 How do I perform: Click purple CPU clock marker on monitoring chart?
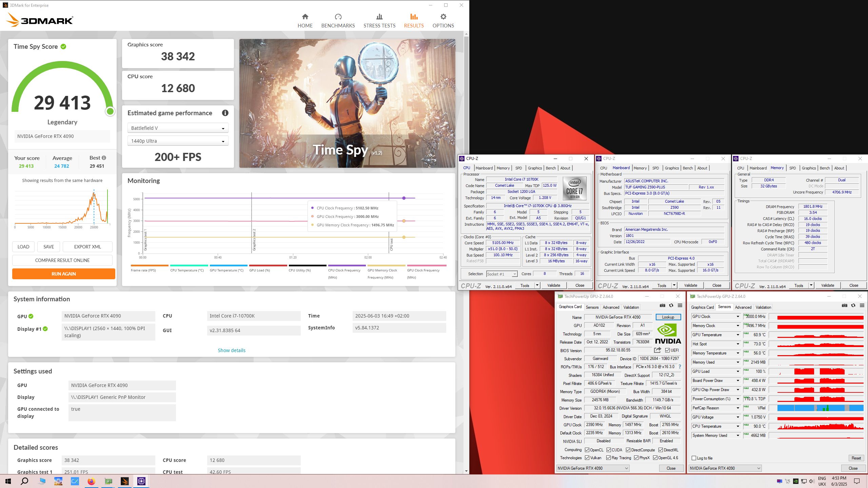[x=403, y=198]
